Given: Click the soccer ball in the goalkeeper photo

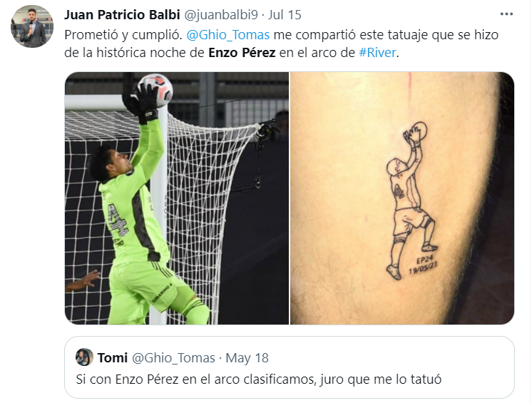Looking at the screenshot, I should coord(156,90).
